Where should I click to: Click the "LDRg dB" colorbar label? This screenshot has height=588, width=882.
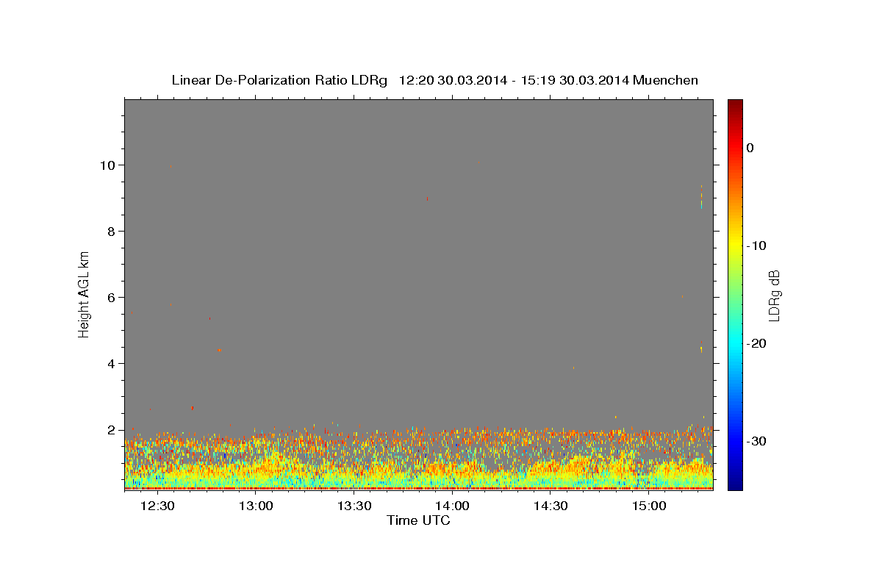pos(773,295)
